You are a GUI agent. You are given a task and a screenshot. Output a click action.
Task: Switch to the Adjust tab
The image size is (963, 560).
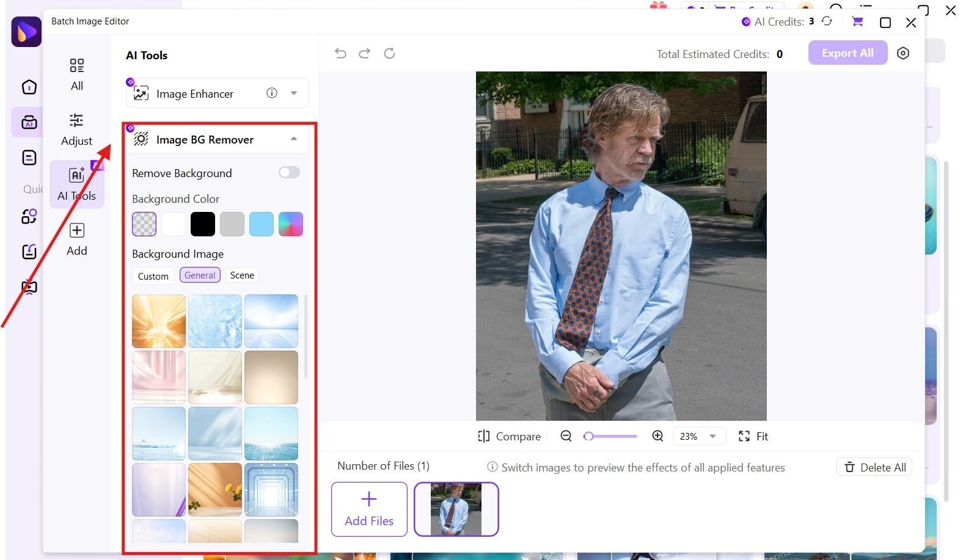tap(76, 129)
